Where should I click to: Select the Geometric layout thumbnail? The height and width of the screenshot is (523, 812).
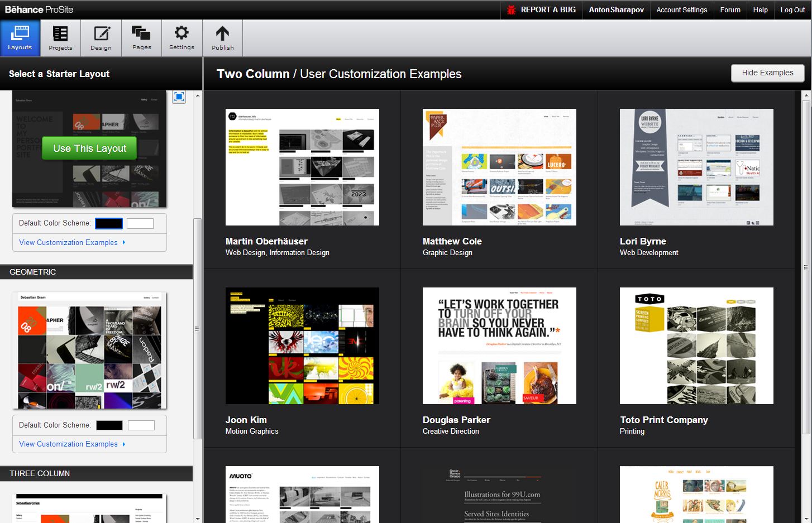[x=89, y=351]
